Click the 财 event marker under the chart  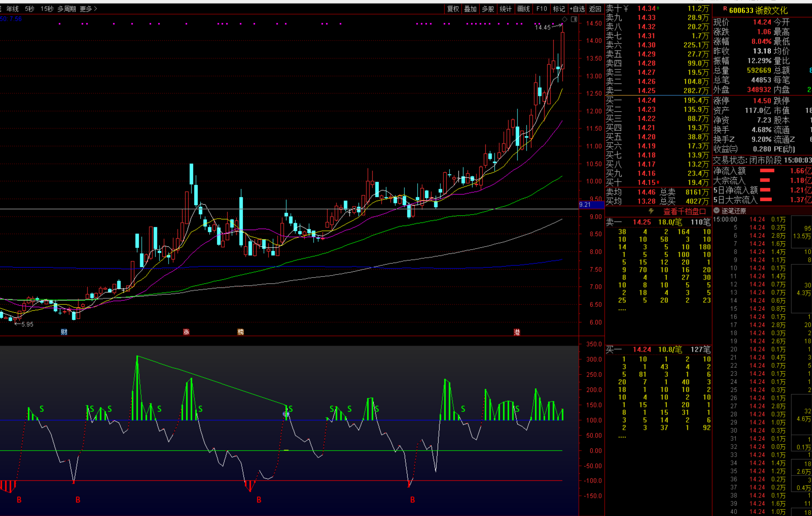tap(64, 332)
